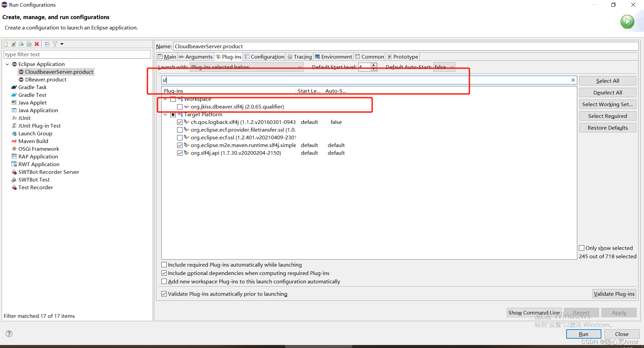
Task: Check the org.eclipse.ecf.ssl plug-in checkbox
Action: point(180,138)
